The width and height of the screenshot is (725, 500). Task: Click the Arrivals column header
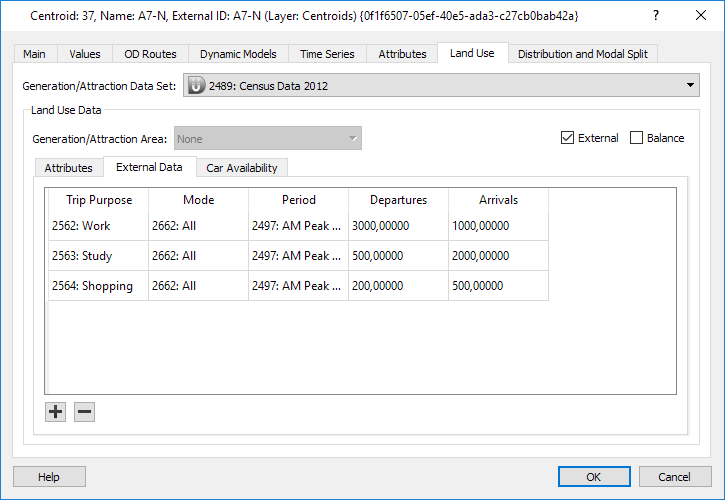498,200
